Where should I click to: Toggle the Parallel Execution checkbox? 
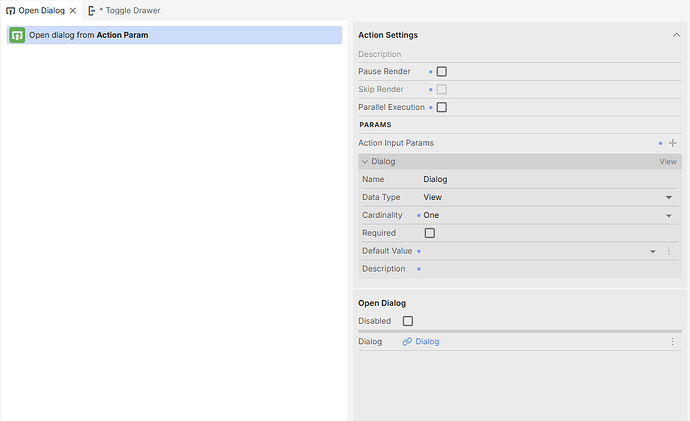point(441,107)
